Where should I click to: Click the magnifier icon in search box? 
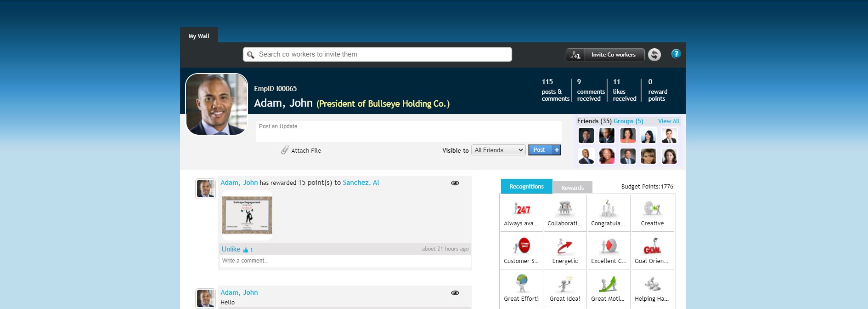pyautogui.click(x=251, y=55)
